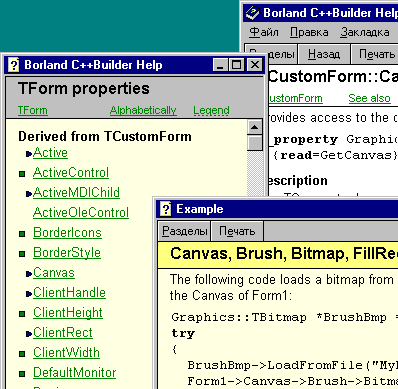Image resolution: width=398 pixels, height=389 pixels.
Task: Close the TForm properties help window
Action: click(255, 65)
